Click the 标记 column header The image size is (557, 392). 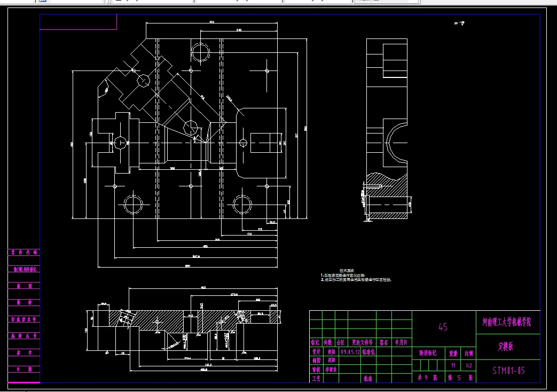point(315,343)
